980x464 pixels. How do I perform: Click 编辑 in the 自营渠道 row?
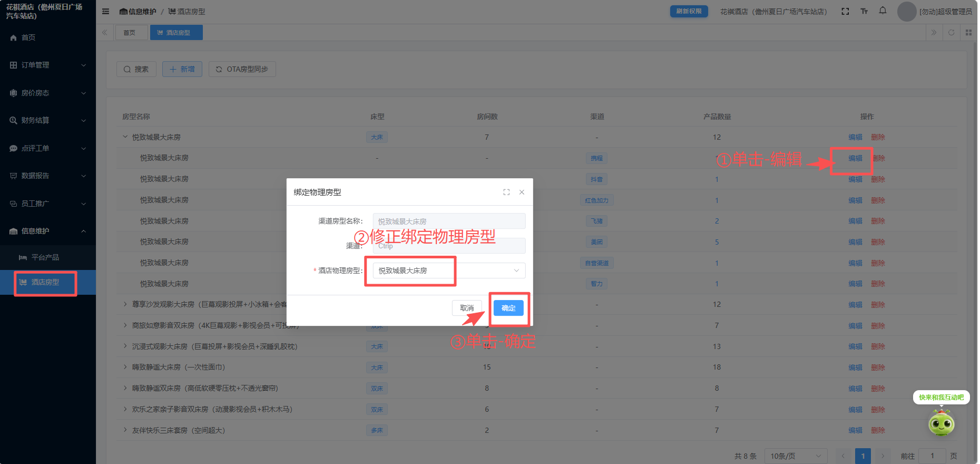(x=855, y=263)
